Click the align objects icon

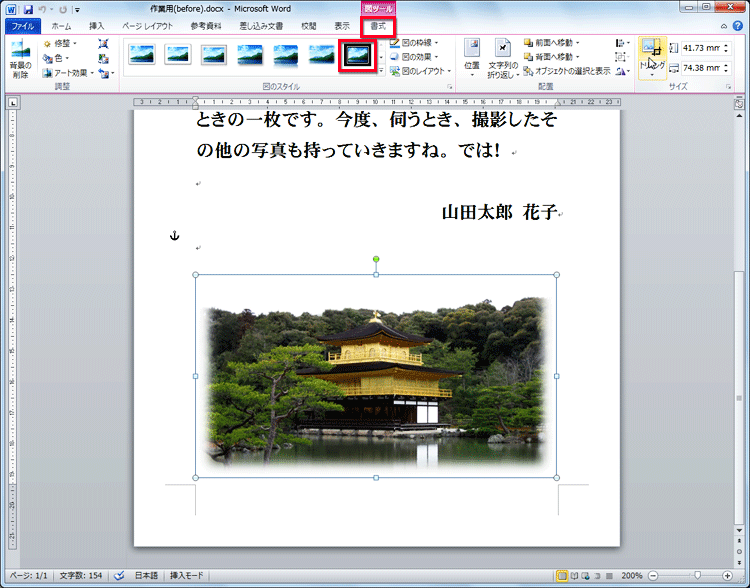pyautogui.click(x=622, y=43)
